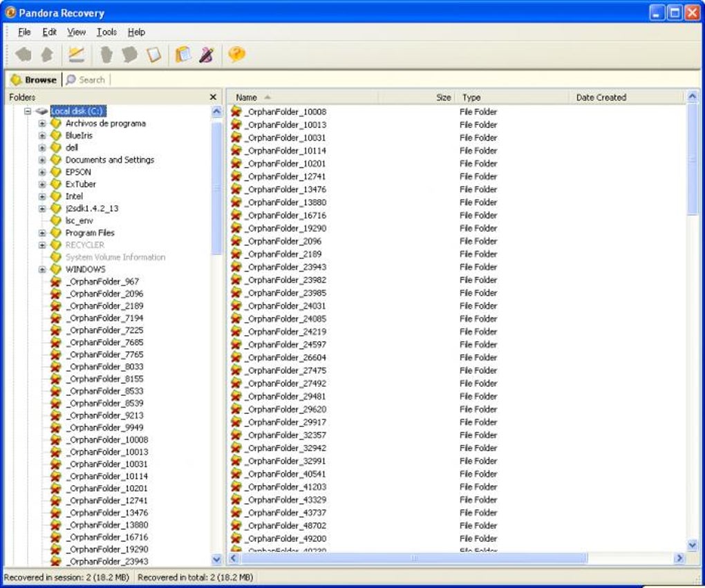Click the blank page properties toolbar icon
Screen dimensions: 705x588
[x=153, y=55]
